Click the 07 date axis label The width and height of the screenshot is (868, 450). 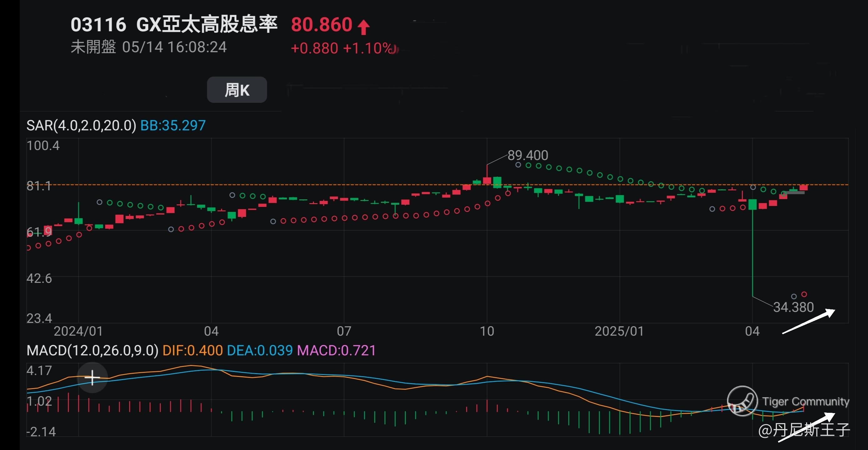coord(344,331)
